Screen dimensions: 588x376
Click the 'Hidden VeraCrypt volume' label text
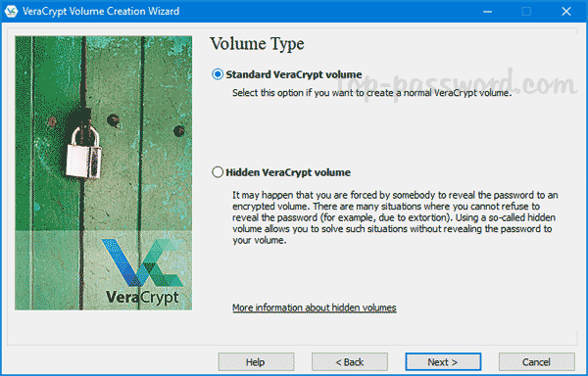click(288, 172)
